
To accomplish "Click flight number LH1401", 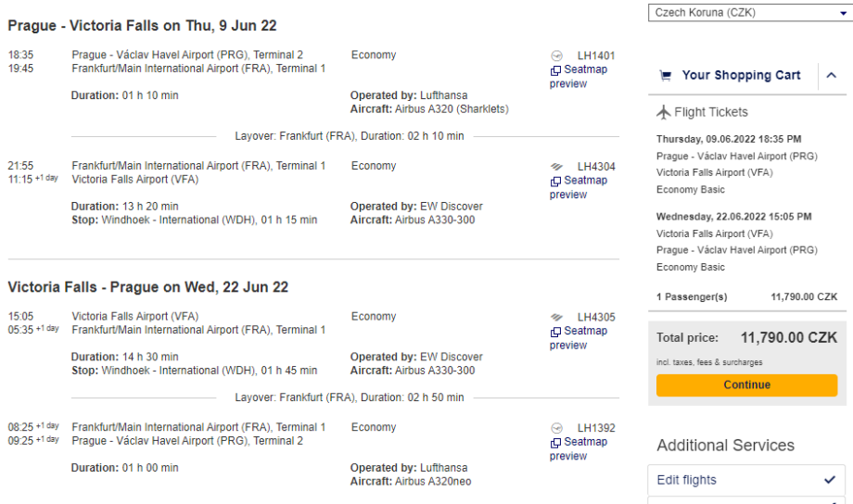I will pyautogui.click(x=596, y=56).
